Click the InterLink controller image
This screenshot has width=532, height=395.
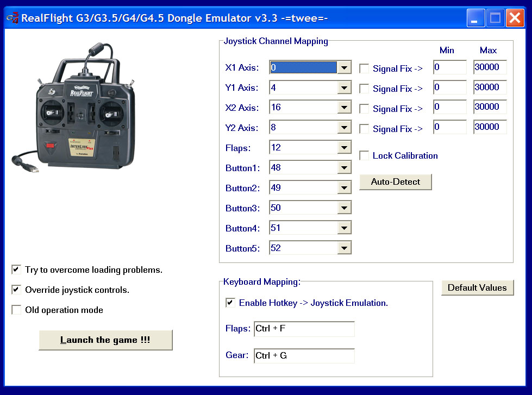73,106
